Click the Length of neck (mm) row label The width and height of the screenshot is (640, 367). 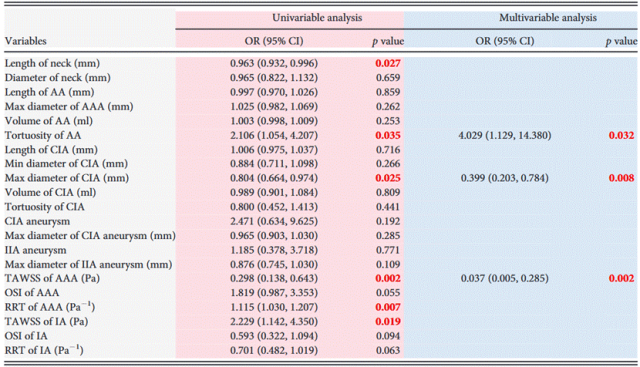[x=52, y=63]
